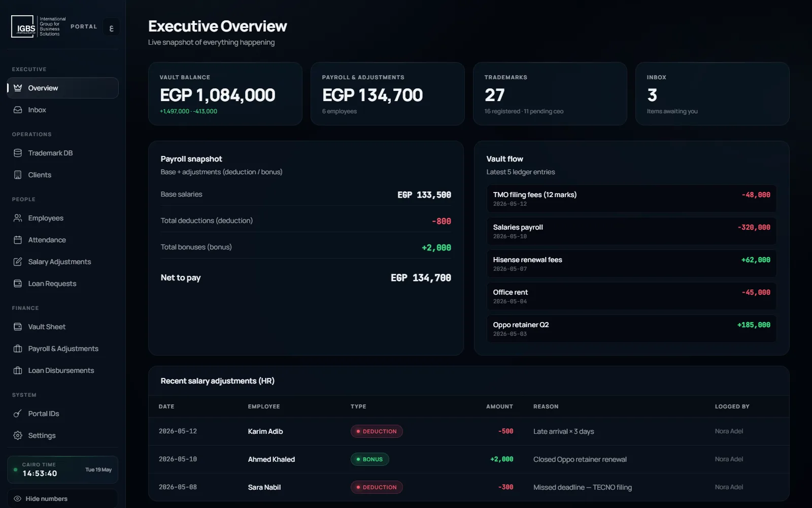Click the Payroll & Adjustments summary card
This screenshot has width=812, height=508.
[x=388, y=93]
